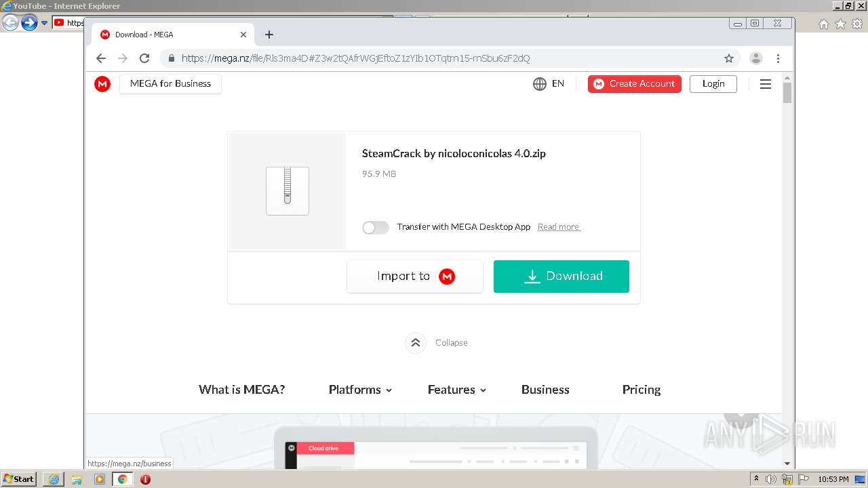The width and height of the screenshot is (868, 488).
Task: Click Action Center flag icon in tray
Action: coord(804,479)
